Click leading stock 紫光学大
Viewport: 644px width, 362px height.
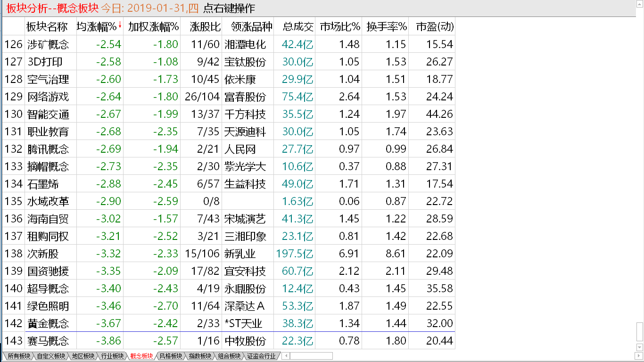245,166
